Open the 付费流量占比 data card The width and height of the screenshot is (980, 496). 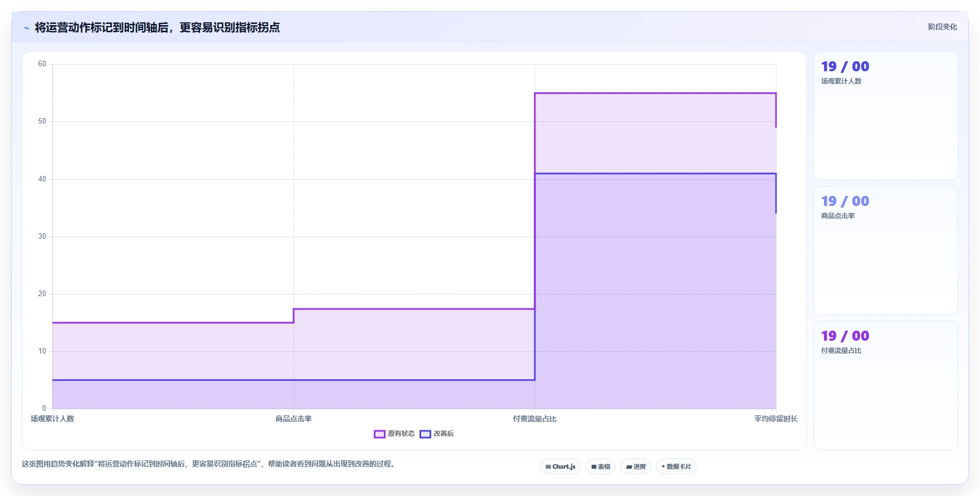[885, 385]
